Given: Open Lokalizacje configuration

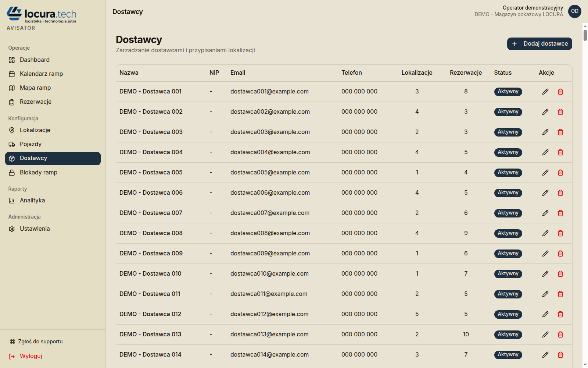Looking at the screenshot, I should coord(53,130).
